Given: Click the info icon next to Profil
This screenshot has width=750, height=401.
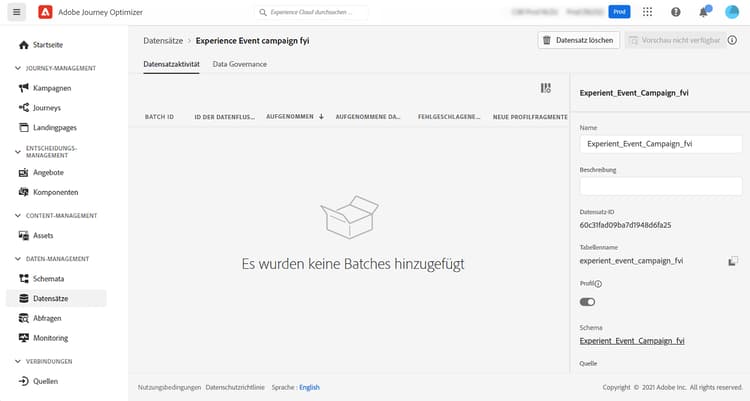Looking at the screenshot, I should pos(598,284).
